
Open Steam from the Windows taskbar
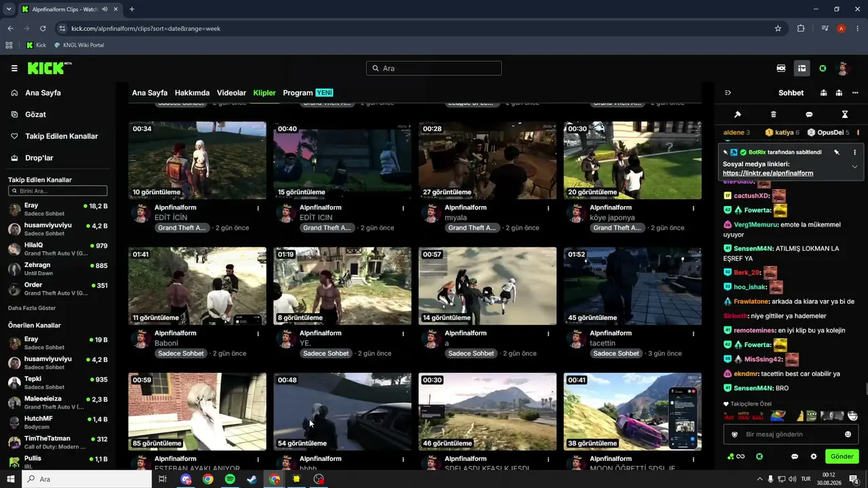point(252,479)
